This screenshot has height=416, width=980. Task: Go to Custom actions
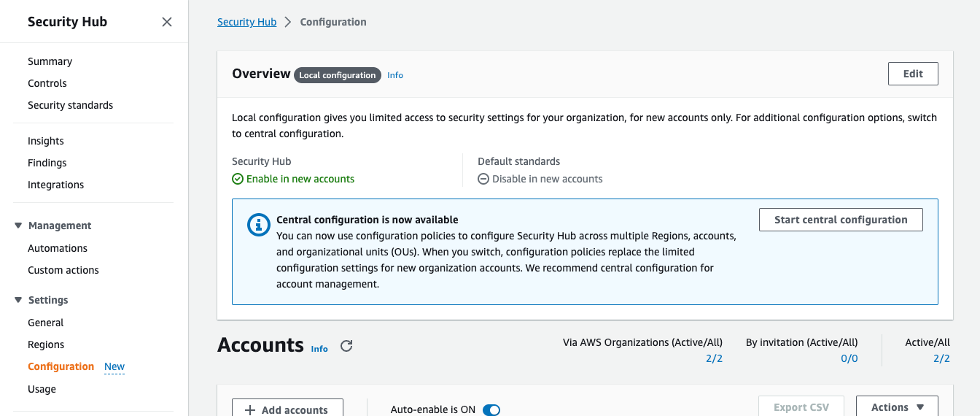tap(63, 270)
